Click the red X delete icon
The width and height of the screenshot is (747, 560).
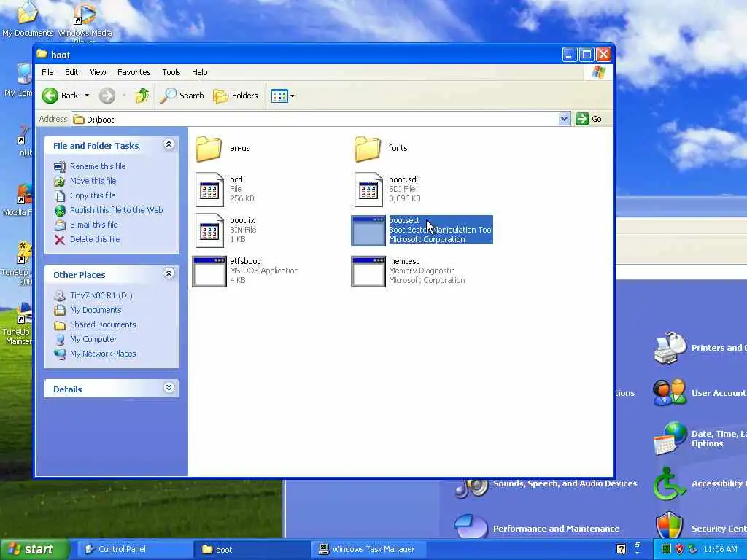point(60,239)
